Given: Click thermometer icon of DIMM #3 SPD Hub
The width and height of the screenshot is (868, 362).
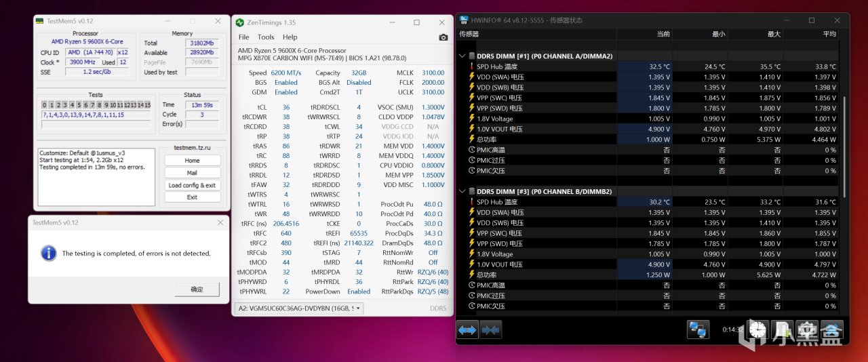Looking at the screenshot, I should coord(471,202).
